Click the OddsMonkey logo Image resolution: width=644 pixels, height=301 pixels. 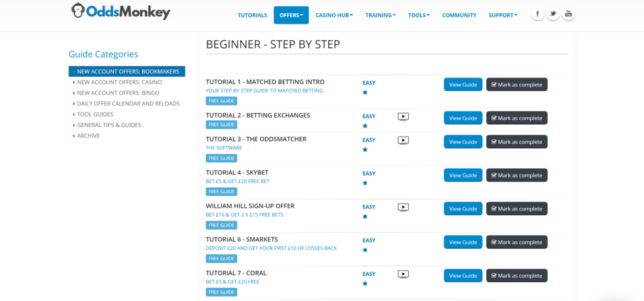click(x=120, y=11)
